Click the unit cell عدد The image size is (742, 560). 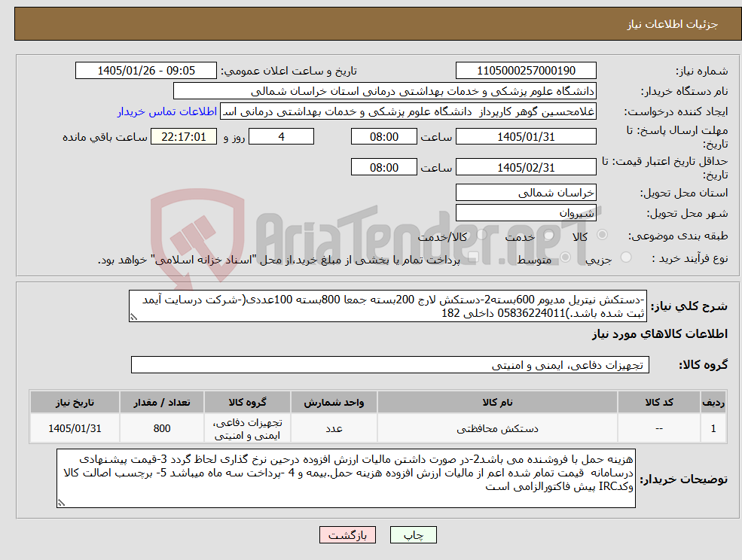click(x=334, y=428)
